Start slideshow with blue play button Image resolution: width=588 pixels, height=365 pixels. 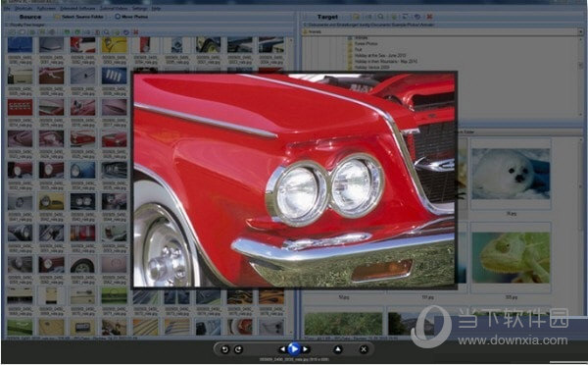pyautogui.click(x=294, y=349)
